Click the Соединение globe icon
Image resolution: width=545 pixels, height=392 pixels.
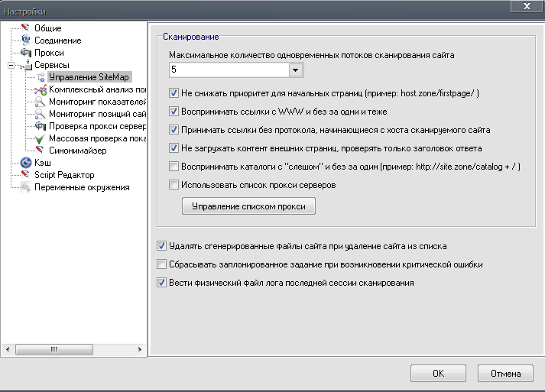(25, 40)
